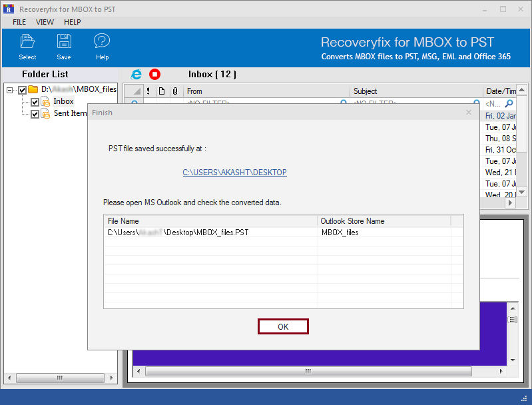
Task: Click the Internet Explorer icon above list
Action: [136, 75]
